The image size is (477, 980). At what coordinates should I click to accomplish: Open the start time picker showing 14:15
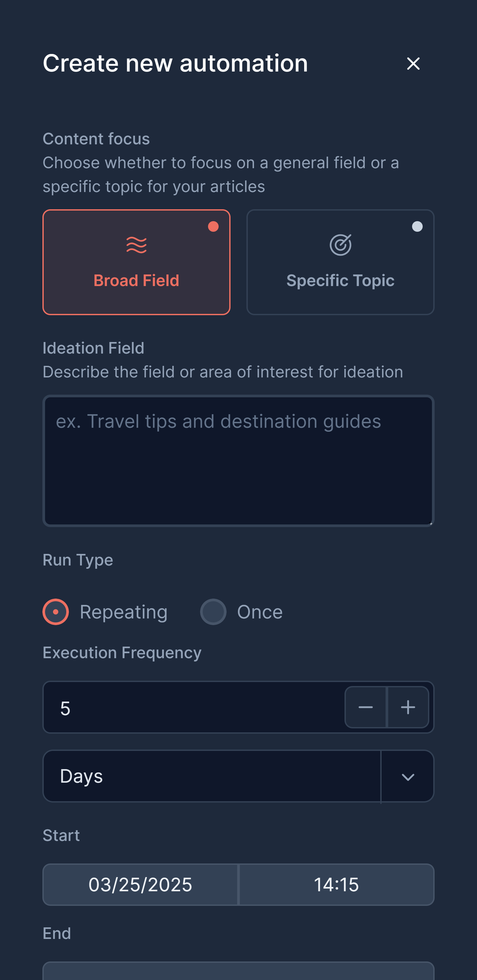[x=336, y=885]
